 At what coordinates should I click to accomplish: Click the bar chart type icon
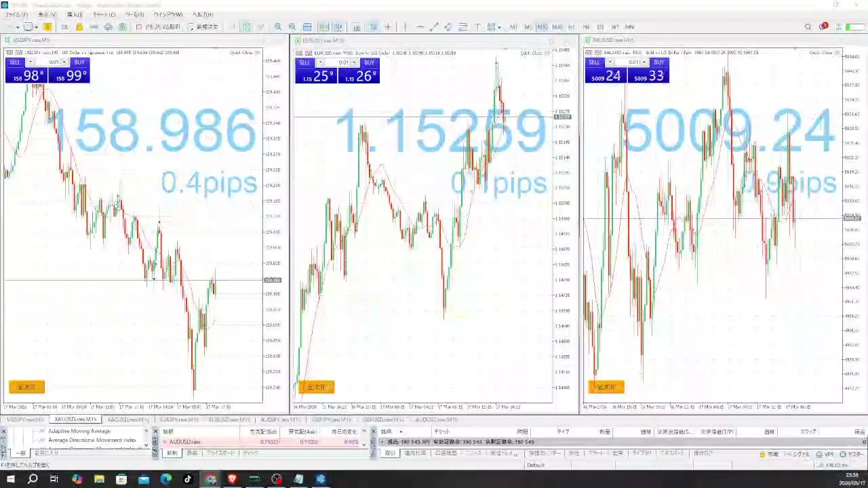click(233, 27)
